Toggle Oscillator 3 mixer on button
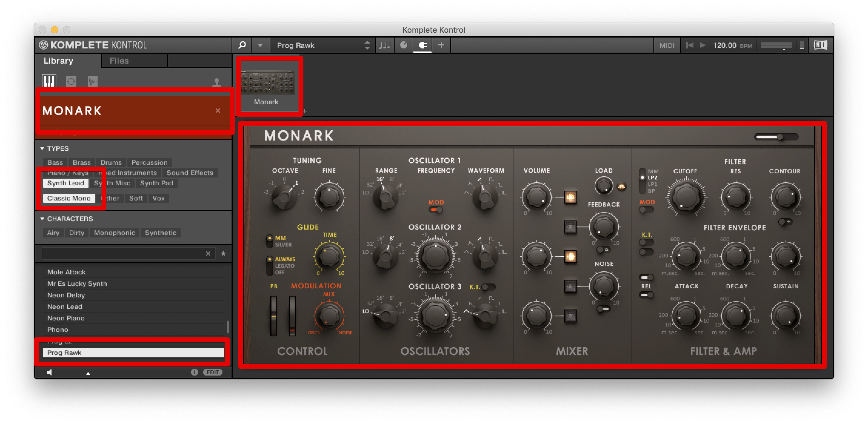The height and width of the screenshot is (424, 868). coord(570,316)
